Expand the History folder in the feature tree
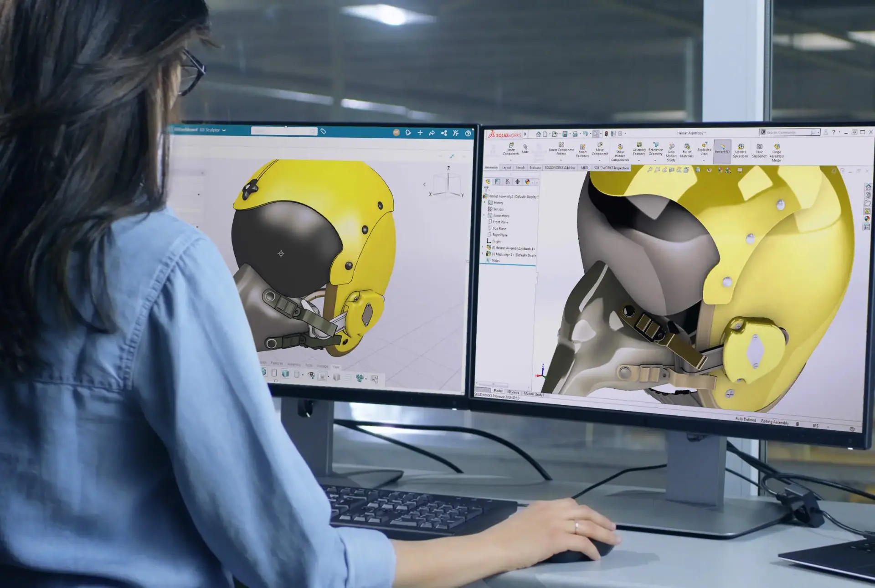 (484, 202)
